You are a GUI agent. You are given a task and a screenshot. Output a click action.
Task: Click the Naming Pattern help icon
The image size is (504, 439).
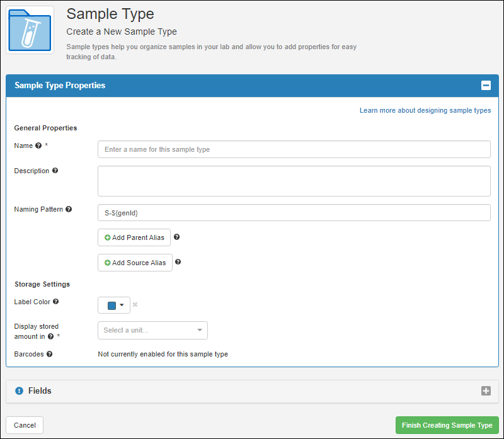[x=69, y=209]
